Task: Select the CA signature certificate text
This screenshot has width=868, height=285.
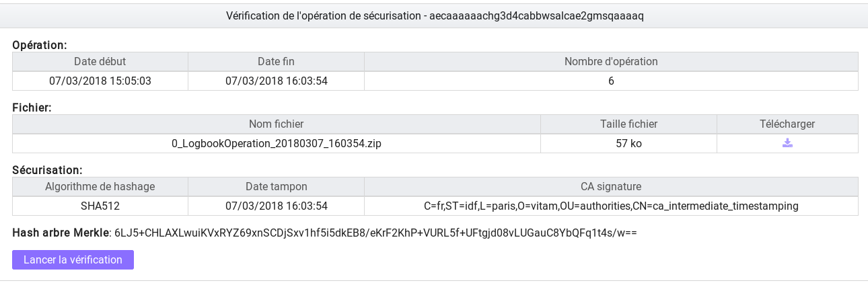Action: click(x=611, y=206)
